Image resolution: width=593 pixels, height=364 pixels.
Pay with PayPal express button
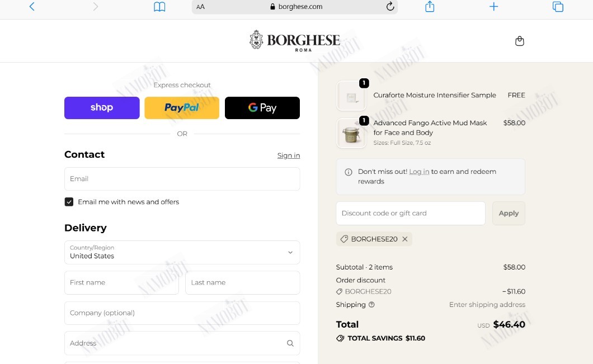click(182, 108)
